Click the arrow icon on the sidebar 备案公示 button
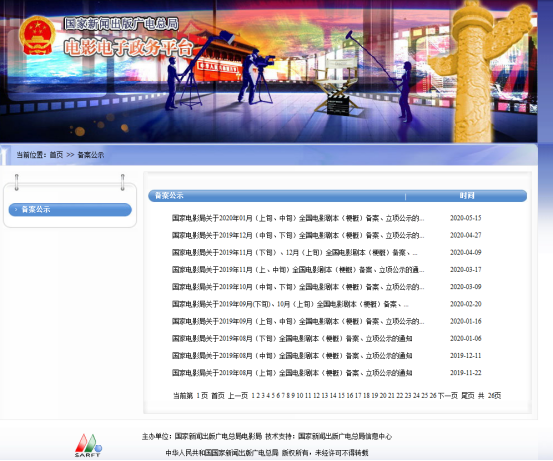This screenshot has width=553, height=461. click(16, 210)
